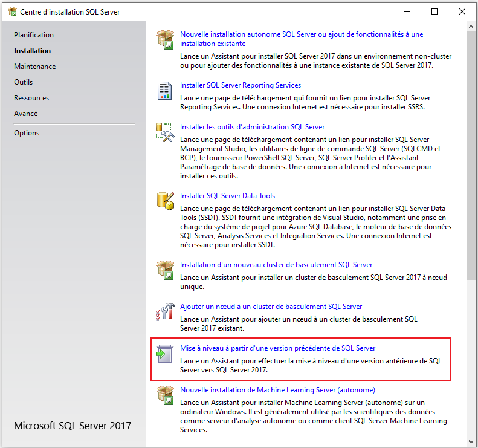Image resolution: width=478 pixels, height=448 pixels.
Task: Maximize the Centre d'installation SQL Server window
Action: [x=434, y=11]
